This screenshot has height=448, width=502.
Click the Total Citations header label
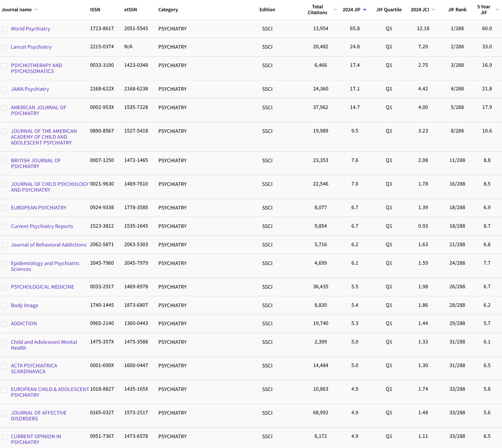(x=317, y=10)
